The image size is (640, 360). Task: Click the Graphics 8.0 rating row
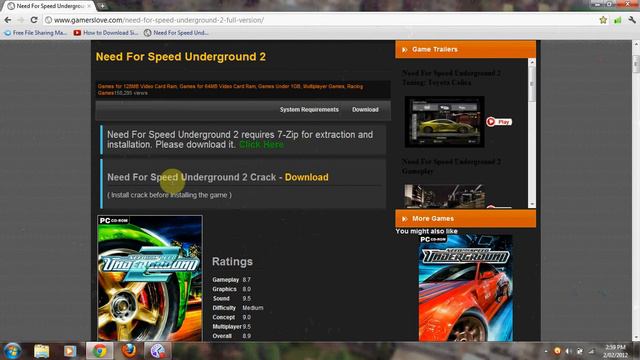click(x=231, y=289)
